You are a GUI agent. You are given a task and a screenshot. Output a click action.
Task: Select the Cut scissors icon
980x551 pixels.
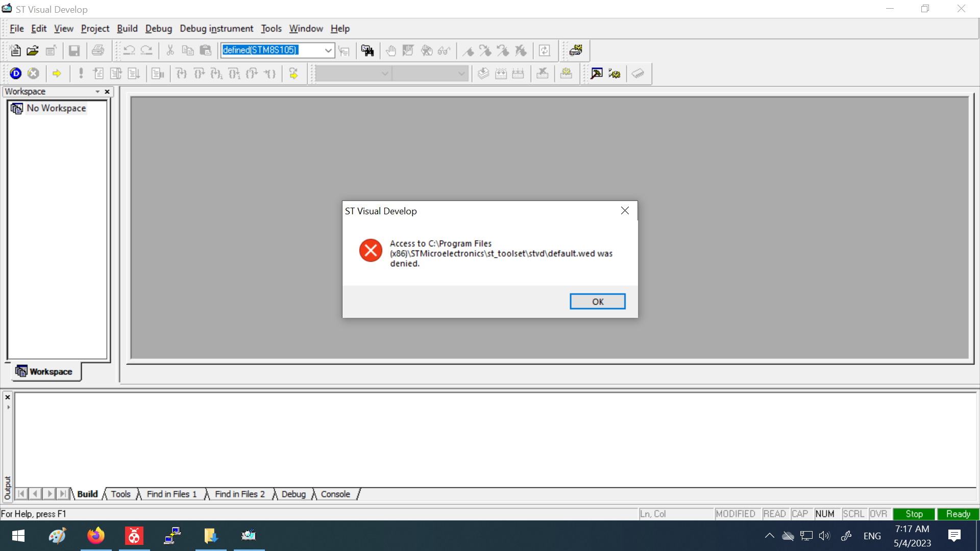pyautogui.click(x=170, y=51)
